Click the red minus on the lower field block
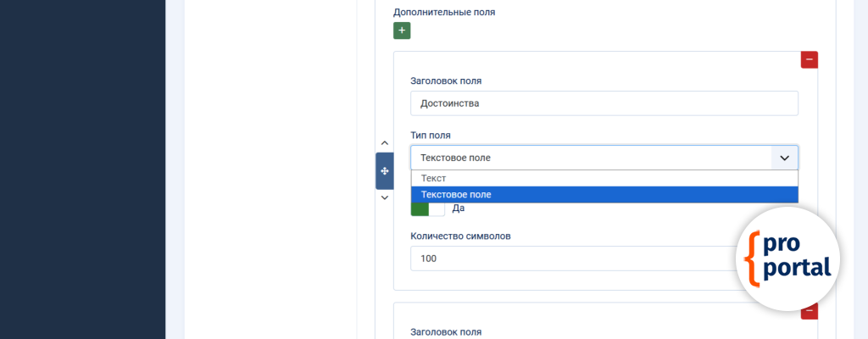Image resolution: width=868 pixels, height=339 pixels. click(810, 311)
